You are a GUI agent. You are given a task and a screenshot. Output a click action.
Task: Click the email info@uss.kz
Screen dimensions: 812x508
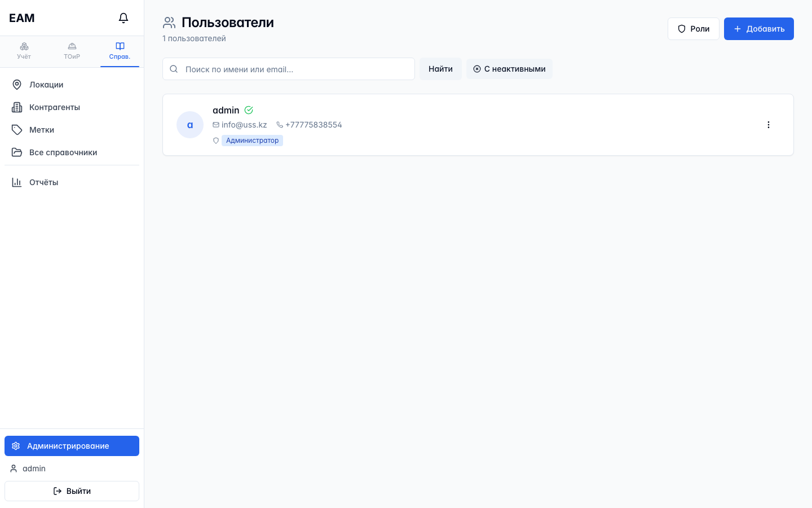tap(244, 125)
